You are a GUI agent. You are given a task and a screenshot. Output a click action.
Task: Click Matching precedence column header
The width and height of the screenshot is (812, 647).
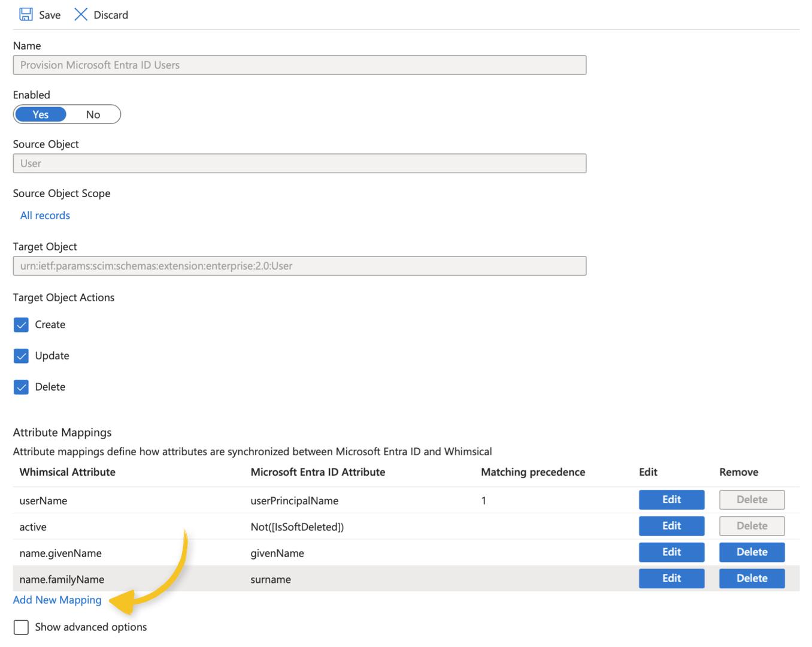click(x=533, y=472)
